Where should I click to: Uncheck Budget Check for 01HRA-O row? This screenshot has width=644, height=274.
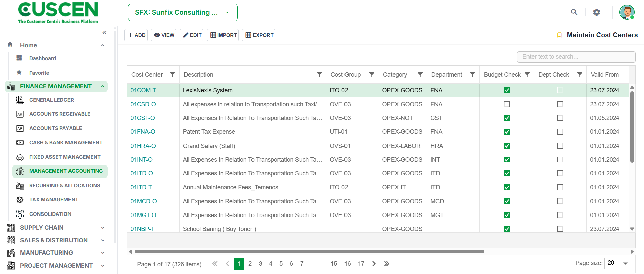[x=507, y=146]
